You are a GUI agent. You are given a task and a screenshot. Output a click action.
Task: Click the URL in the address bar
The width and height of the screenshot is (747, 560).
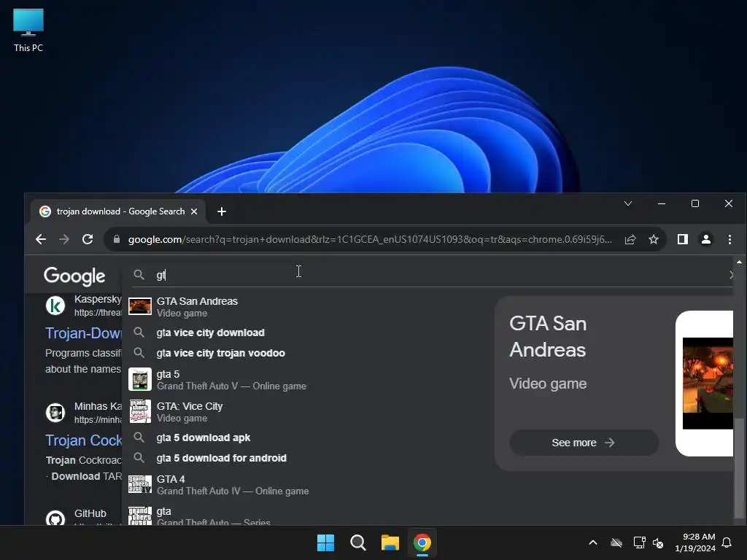point(370,239)
